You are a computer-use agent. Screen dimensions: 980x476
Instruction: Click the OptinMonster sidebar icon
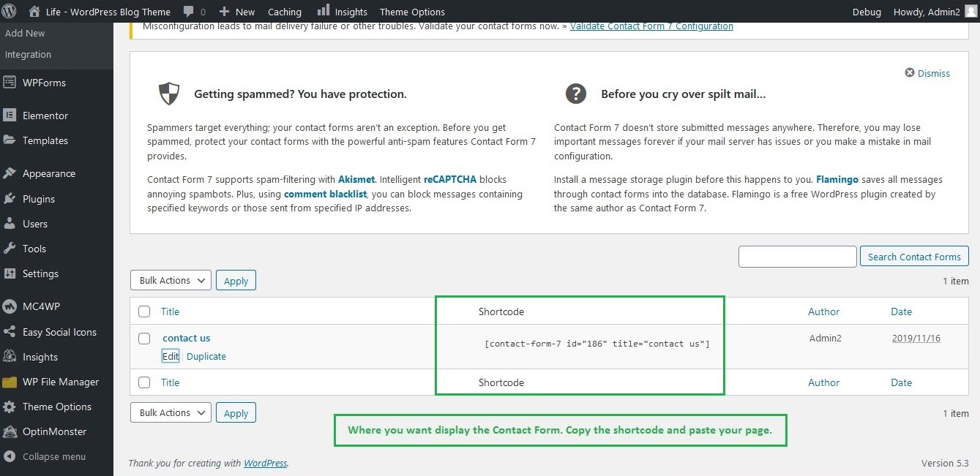[x=10, y=431]
